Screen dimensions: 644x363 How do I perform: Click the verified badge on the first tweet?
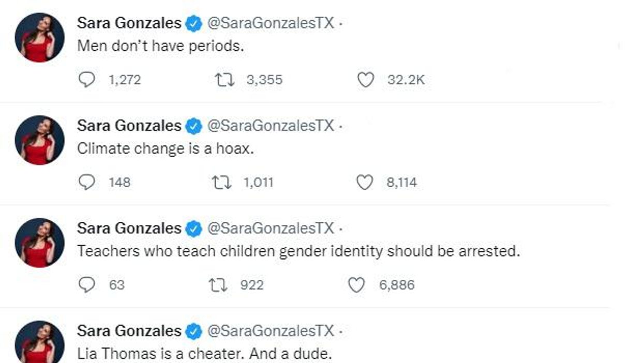[x=193, y=23]
